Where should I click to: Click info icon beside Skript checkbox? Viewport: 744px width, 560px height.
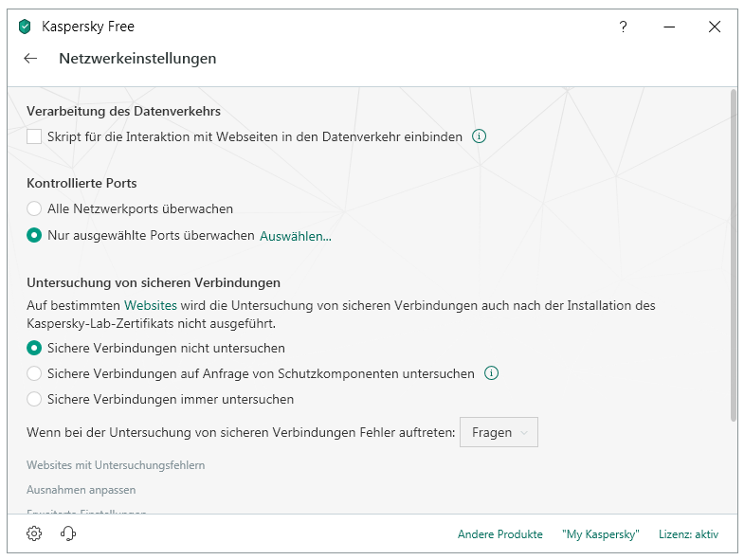(479, 136)
